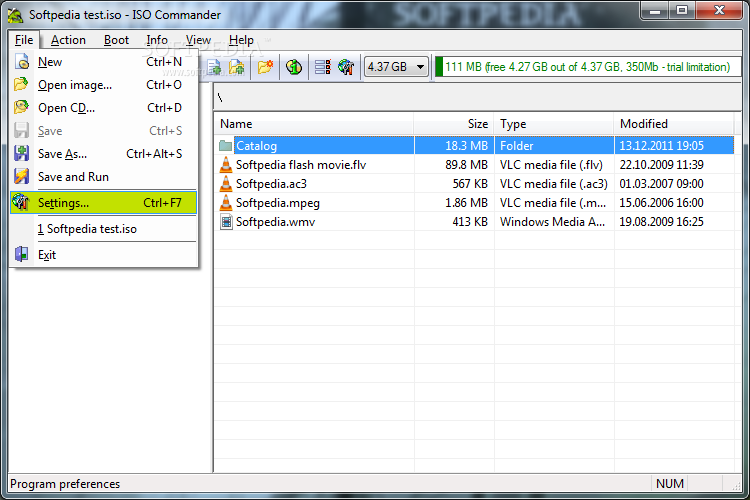
Task: Sort by the Name column header
Action: [x=314, y=124]
